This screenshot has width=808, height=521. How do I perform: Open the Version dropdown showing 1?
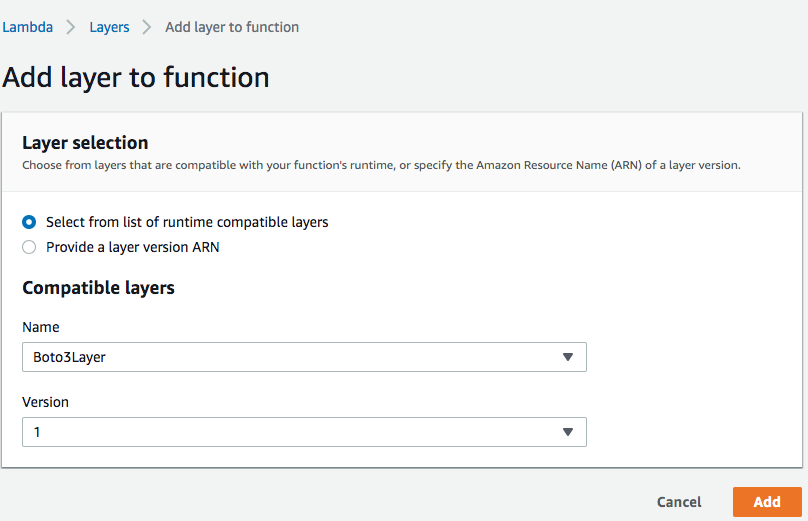pyautogui.click(x=304, y=432)
